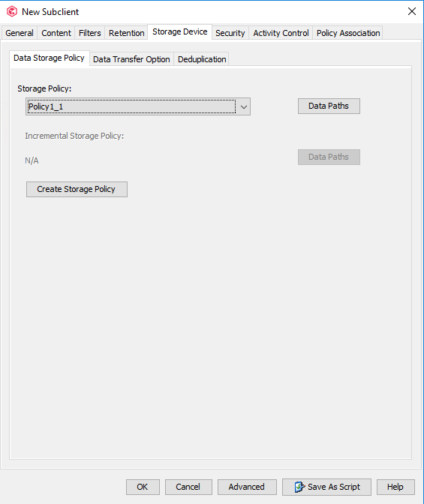Close the New Subclient dialog
The width and height of the screenshot is (424, 504).
coord(412,11)
